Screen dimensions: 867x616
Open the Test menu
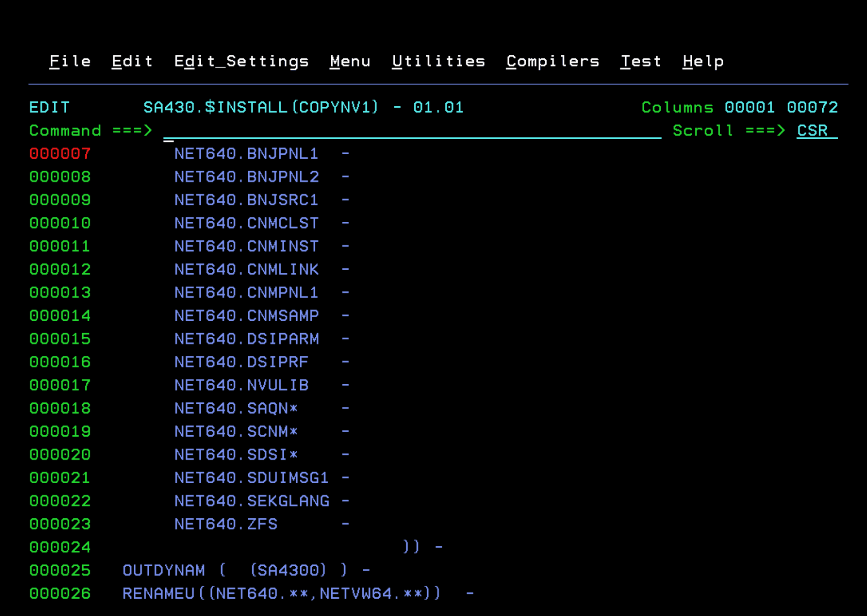click(641, 61)
